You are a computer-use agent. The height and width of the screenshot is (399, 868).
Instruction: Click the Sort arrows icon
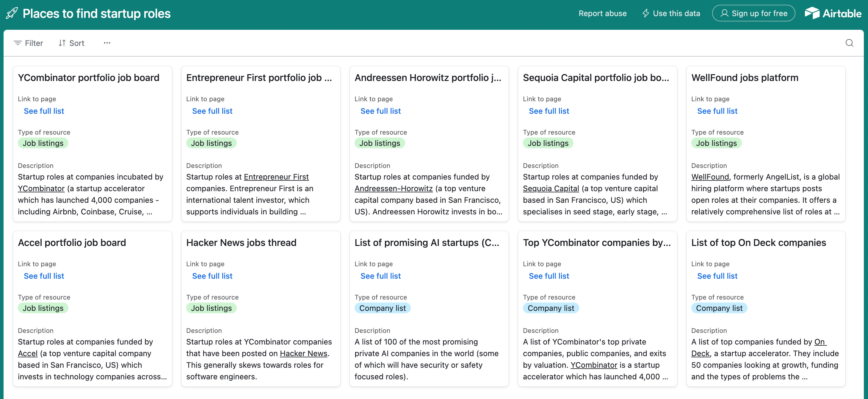pos(62,43)
